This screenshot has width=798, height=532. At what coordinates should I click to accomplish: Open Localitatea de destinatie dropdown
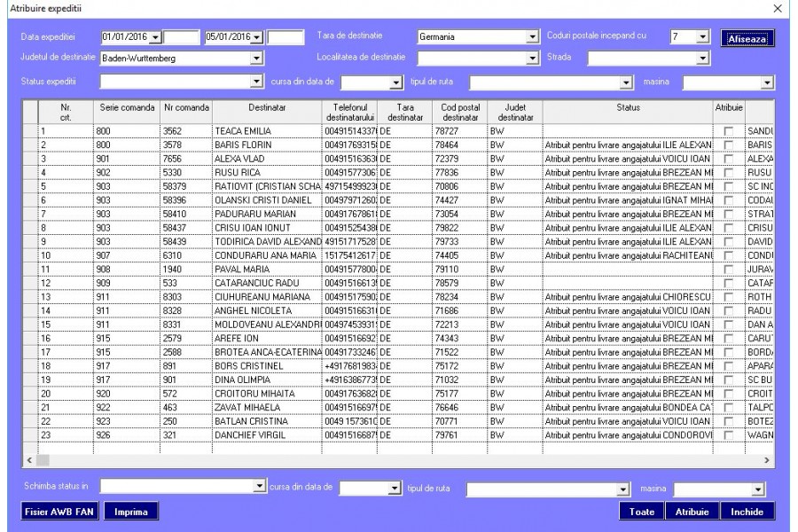click(x=532, y=59)
